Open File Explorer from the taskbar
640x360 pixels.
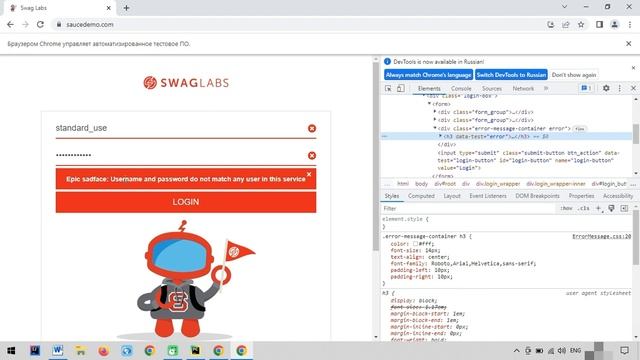(x=80, y=351)
